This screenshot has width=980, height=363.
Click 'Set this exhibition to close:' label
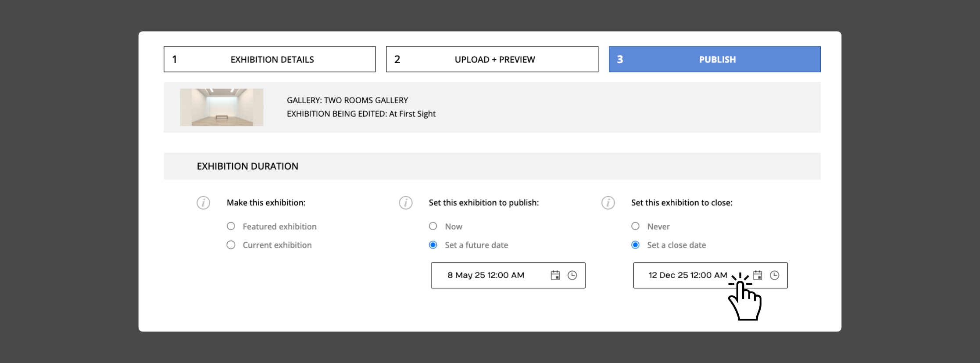point(682,203)
